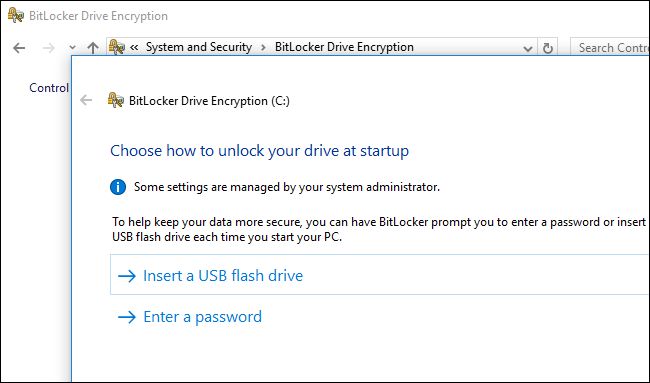Open the Control Panel Home link
The height and width of the screenshot is (383, 650).
tap(49, 88)
